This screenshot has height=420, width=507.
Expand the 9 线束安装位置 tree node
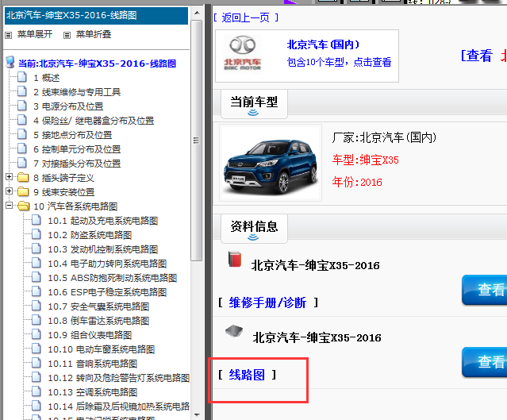pyautogui.click(x=9, y=191)
